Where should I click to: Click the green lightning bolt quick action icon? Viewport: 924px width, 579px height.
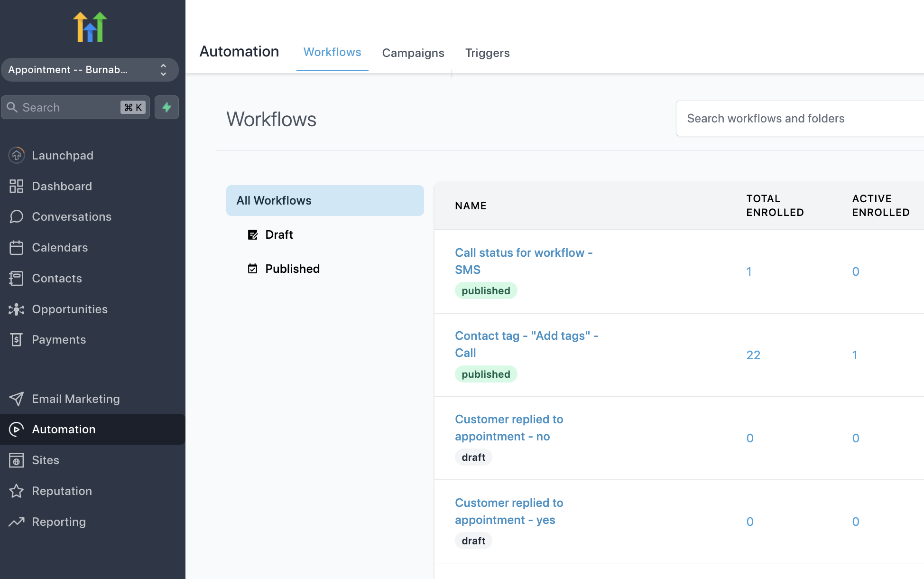166,107
